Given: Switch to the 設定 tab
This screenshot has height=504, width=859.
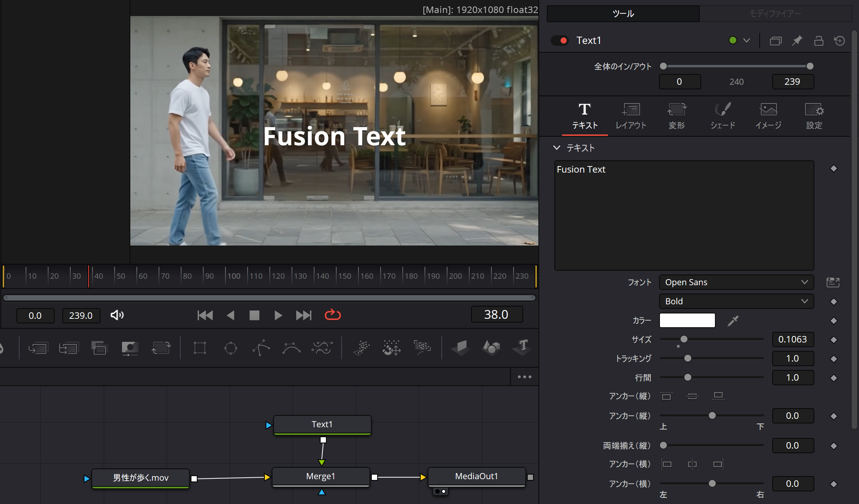Looking at the screenshot, I should point(814,116).
